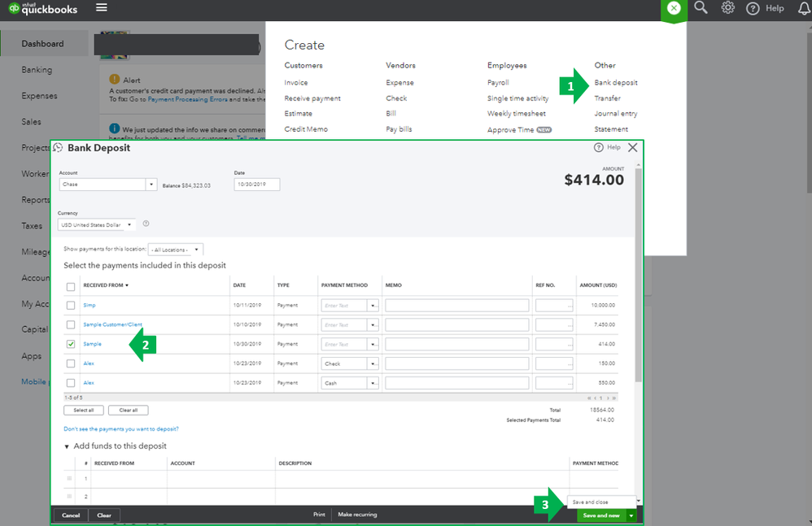Expand the All Locations dropdown
The image size is (812, 526).
pos(176,250)
